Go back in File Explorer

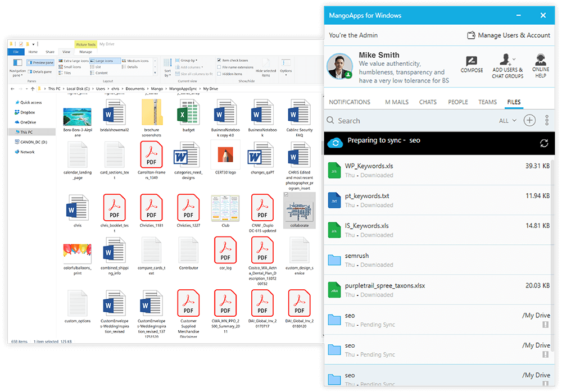point(12,89)
